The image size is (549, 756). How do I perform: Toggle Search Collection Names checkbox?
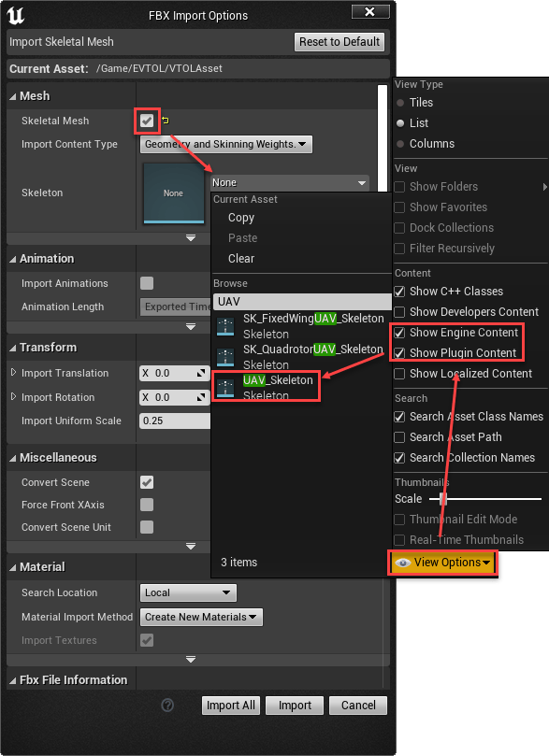399,458
